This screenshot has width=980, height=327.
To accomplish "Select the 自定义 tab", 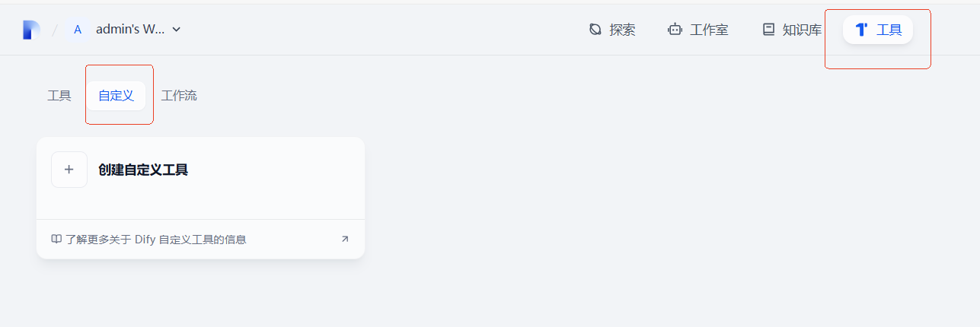I will pos(116,96).
